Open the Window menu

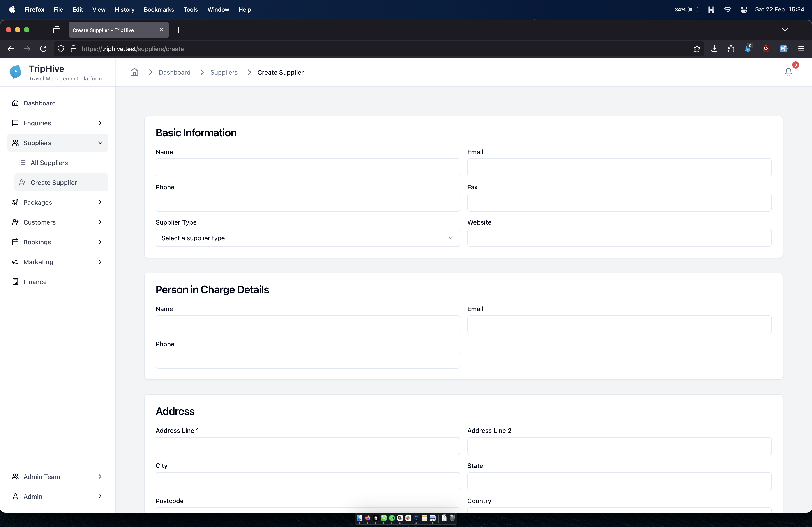click(218, 9)
